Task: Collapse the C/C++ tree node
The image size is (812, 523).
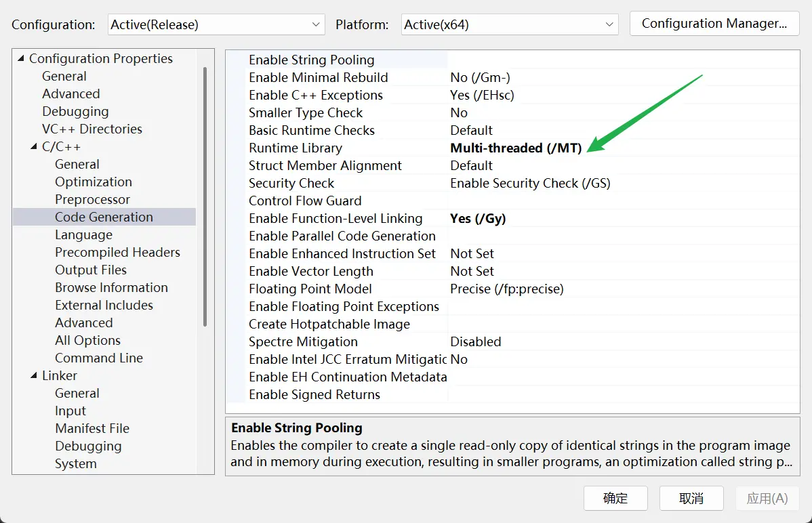Action: pos(34,147)
